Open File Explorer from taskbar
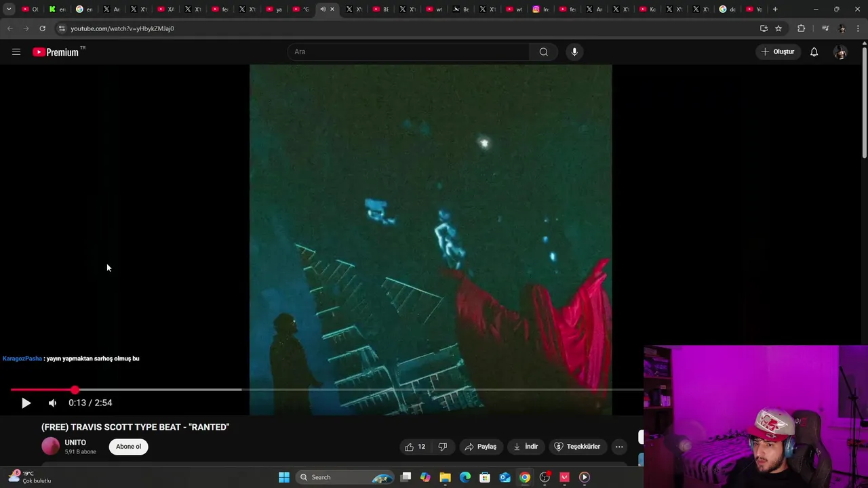 tap(445, 477)
